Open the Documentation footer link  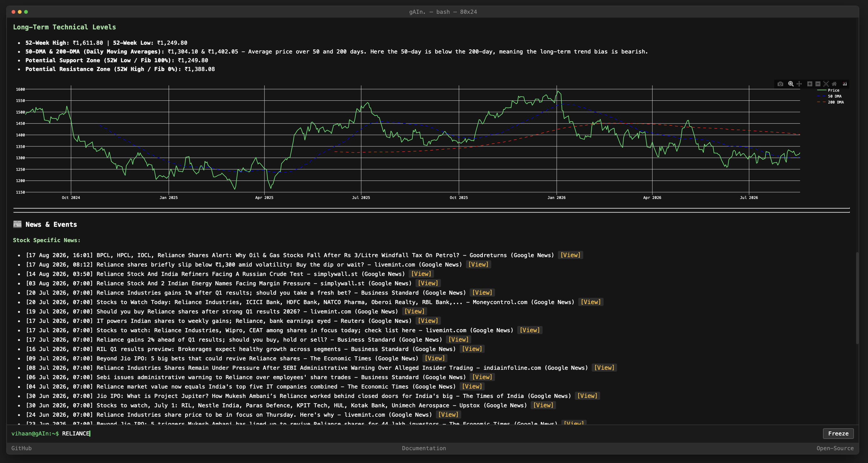(424, 448)
